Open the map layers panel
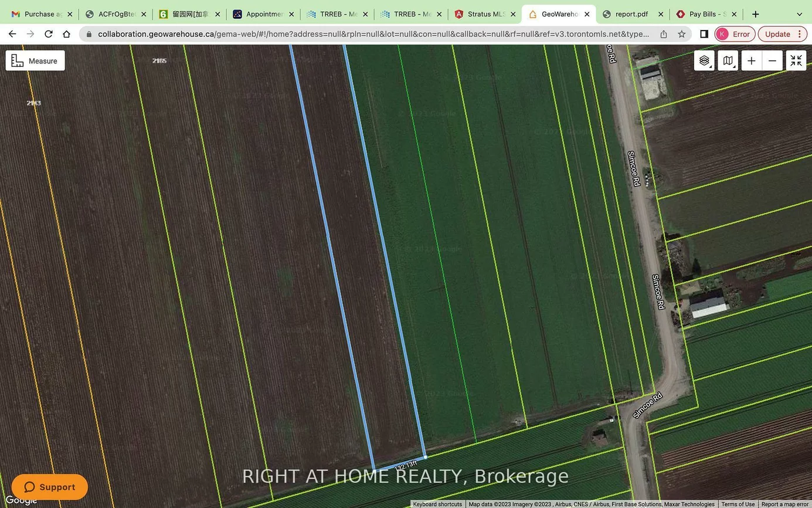The width and height of the screenshot is (812, 508). pyautogui.click(x=704, y=60)
